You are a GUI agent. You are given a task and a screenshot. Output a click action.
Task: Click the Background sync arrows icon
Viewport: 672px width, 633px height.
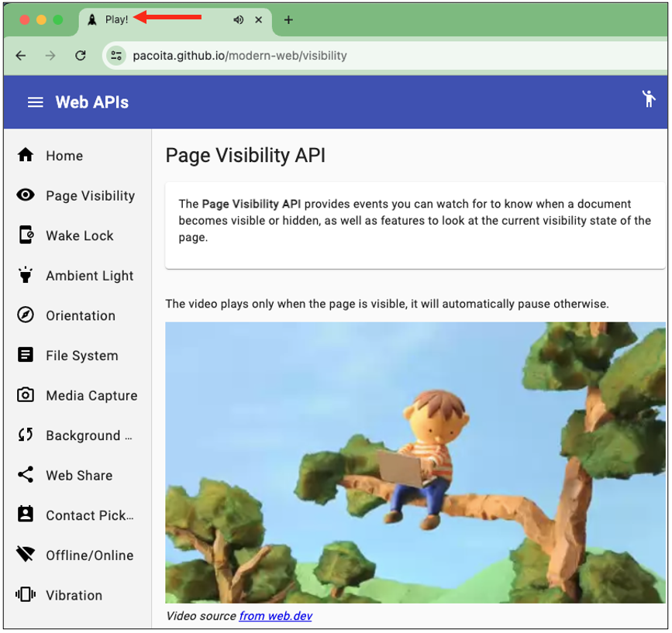click(26, 435)
